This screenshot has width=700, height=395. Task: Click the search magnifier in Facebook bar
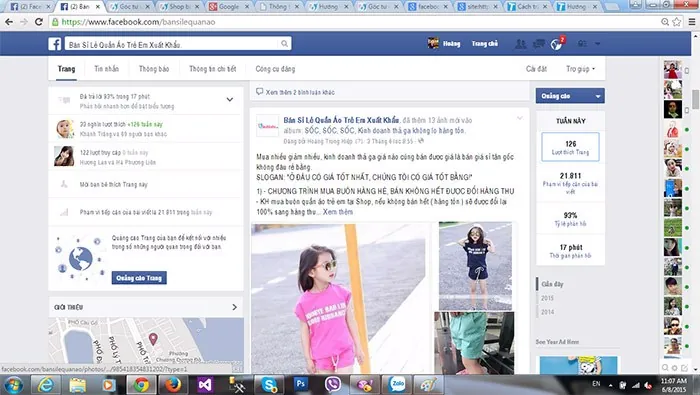point(284,44)
